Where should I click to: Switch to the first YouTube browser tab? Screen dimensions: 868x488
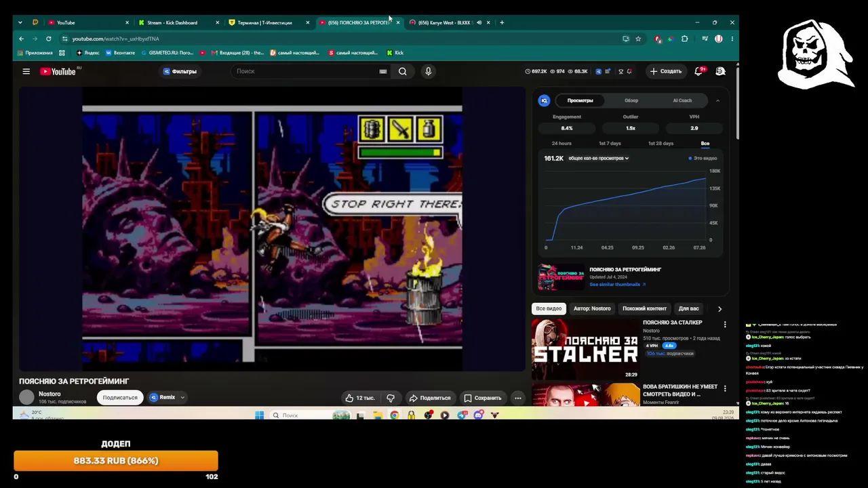click(88, 22)
